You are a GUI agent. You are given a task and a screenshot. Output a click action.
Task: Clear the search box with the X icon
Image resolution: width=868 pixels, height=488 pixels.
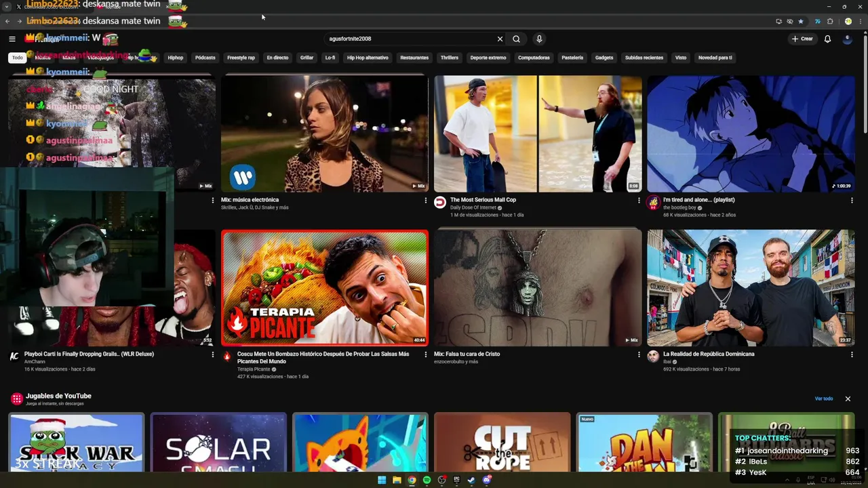pyautogui.click(x=500, y=39)
